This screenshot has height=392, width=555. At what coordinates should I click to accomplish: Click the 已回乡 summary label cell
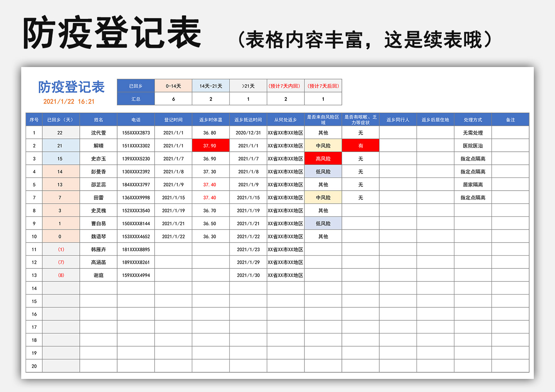click(136, 86)
